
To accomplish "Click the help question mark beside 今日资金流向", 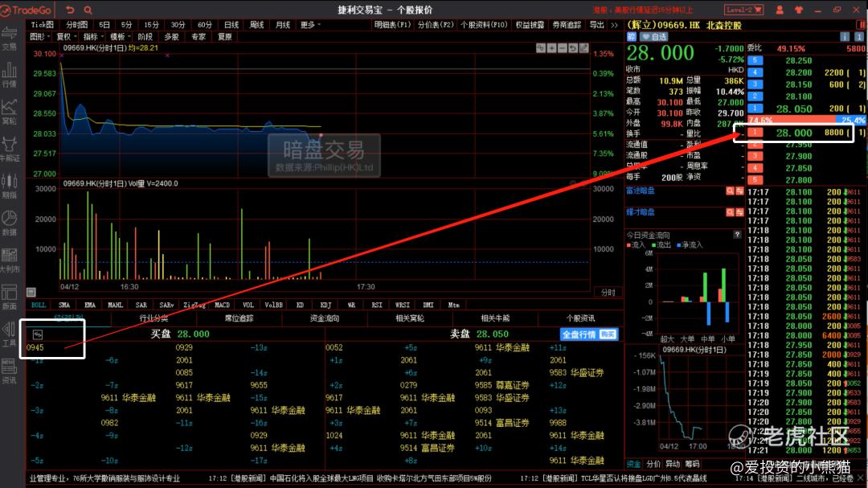I will click(737, 234).
